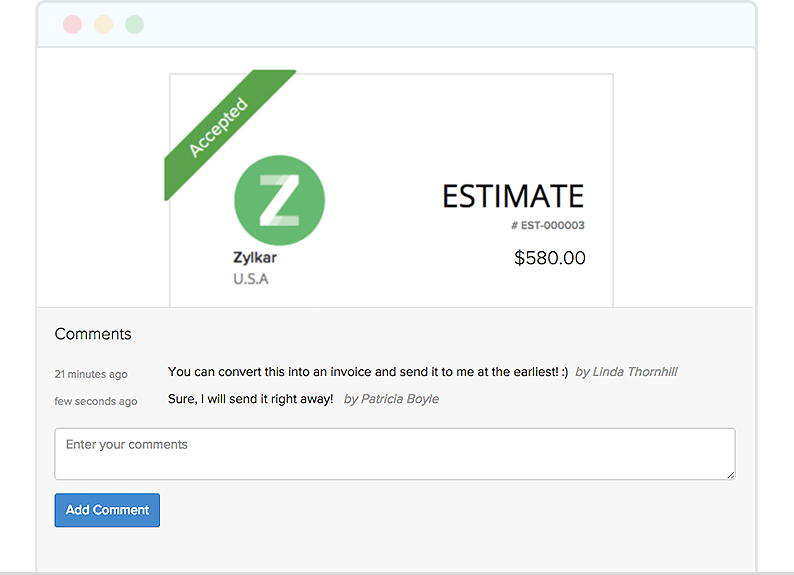This screenshot has width=794, height=575.
Task: Click the red window close dot
Action: [72, 25]
